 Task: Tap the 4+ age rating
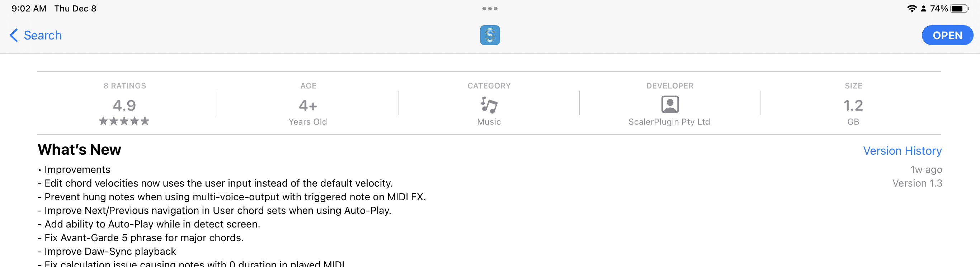pos(308,106)
